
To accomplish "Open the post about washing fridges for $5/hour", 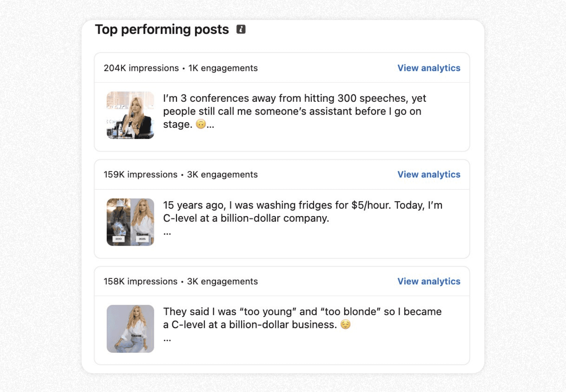I will point(303,212).
